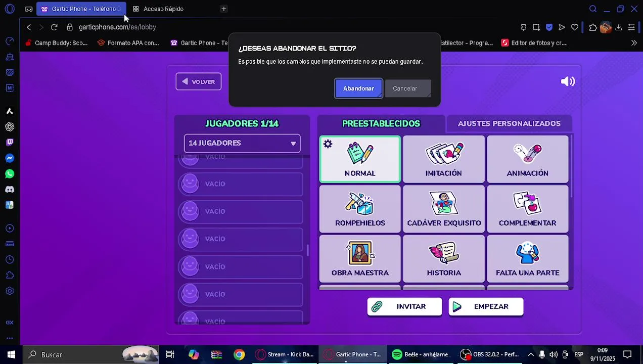This screenshot has height=364, width=643.
Task: Click the site lock icon in address bar
Action: (70, 27)
